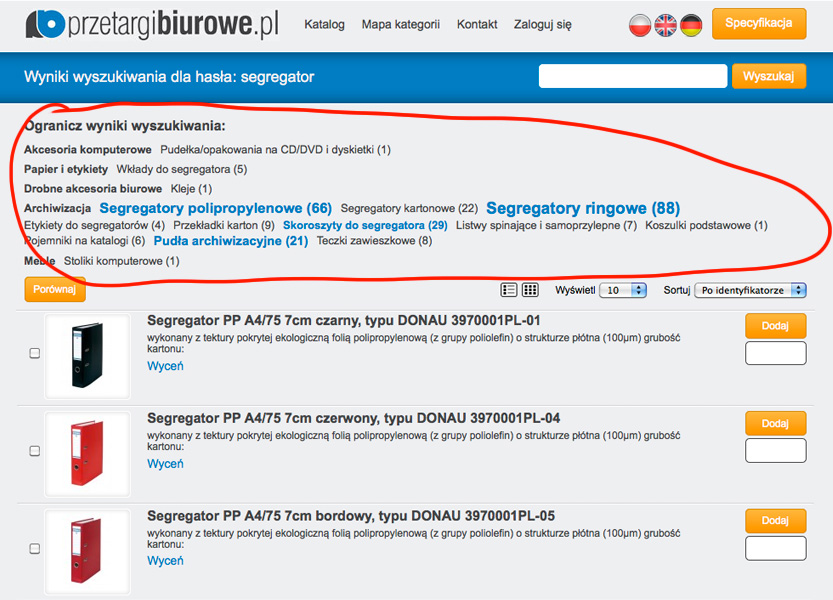Filter by Segregatory polipropylenowe (66)
The image size is (833, 600).
click(216, 208)
